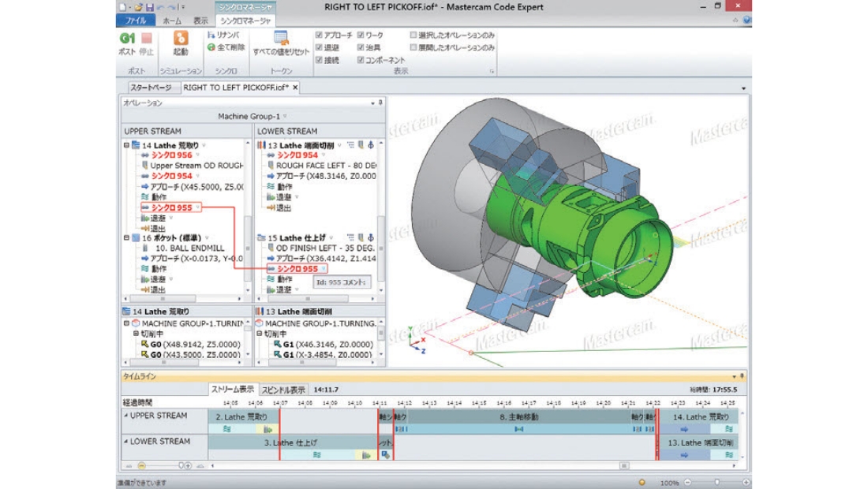Toggle the アプローチ checkbox
The height and width of the screenshot is (489, 868).
pos(319,35)
